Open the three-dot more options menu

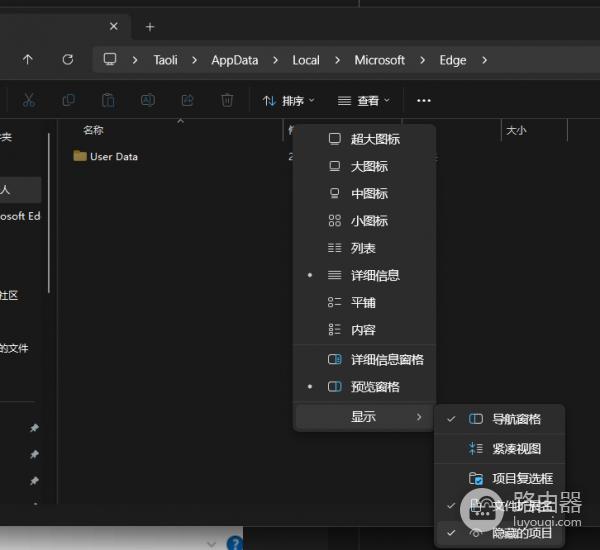coord(424,100)
